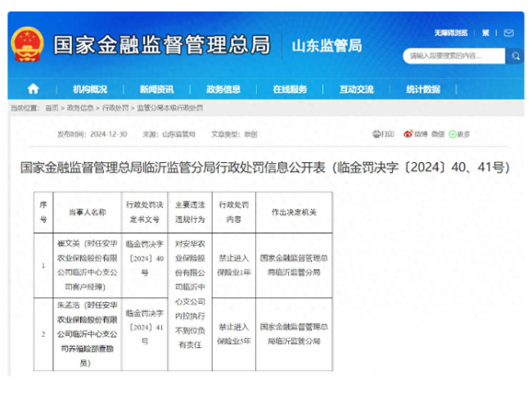Click the 山东监管局 title

(x=327, y=46)
